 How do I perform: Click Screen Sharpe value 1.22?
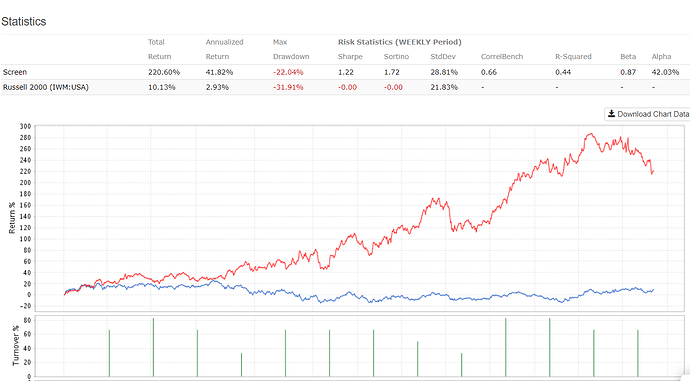[x=345, y=72]
